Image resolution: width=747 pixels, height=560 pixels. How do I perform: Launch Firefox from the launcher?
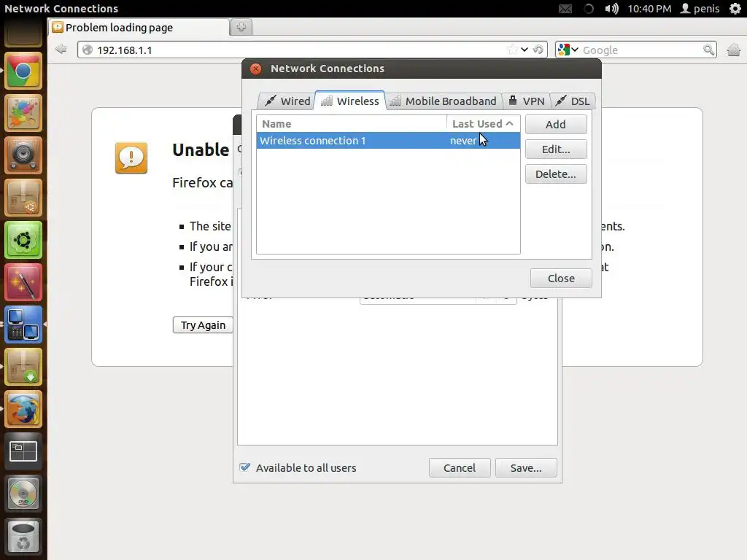pos(23,409)
